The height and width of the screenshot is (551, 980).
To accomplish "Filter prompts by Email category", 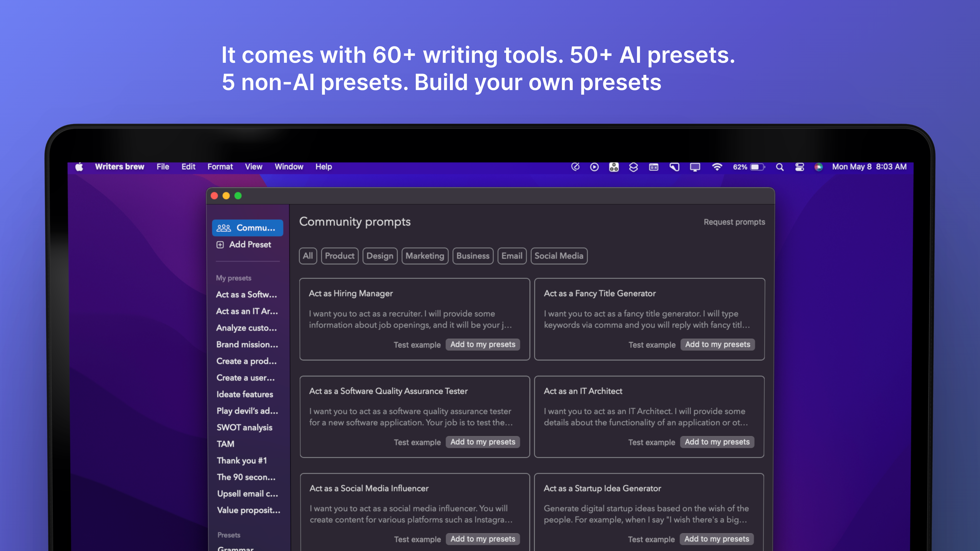I will coord(512,256).
